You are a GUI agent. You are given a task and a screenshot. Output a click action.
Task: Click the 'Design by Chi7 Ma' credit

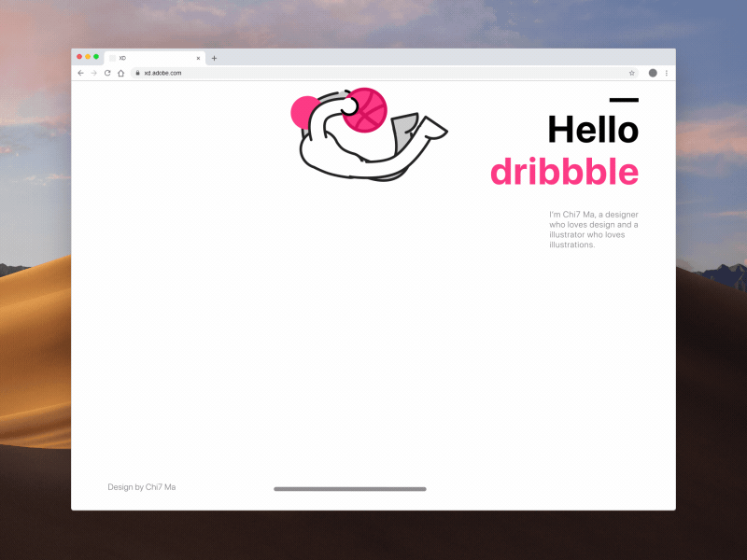click(x=141, y=486)
